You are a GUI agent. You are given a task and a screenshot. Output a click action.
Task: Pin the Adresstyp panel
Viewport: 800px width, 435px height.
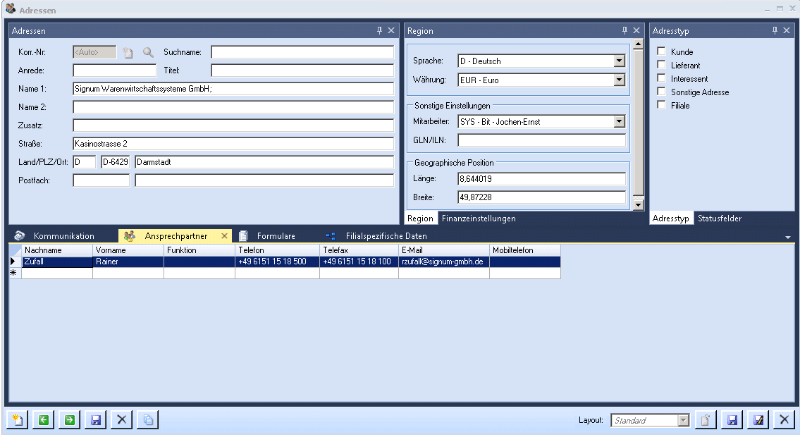[773, 31]
